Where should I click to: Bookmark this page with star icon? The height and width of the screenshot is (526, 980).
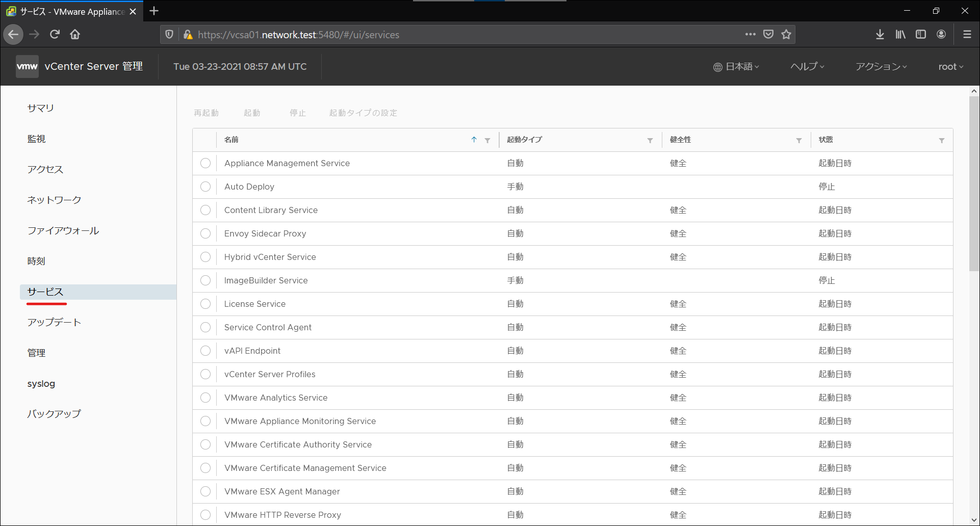786,34
